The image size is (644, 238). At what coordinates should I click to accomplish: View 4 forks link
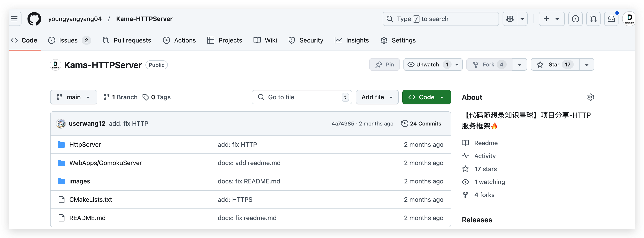[x=478, y=195]
